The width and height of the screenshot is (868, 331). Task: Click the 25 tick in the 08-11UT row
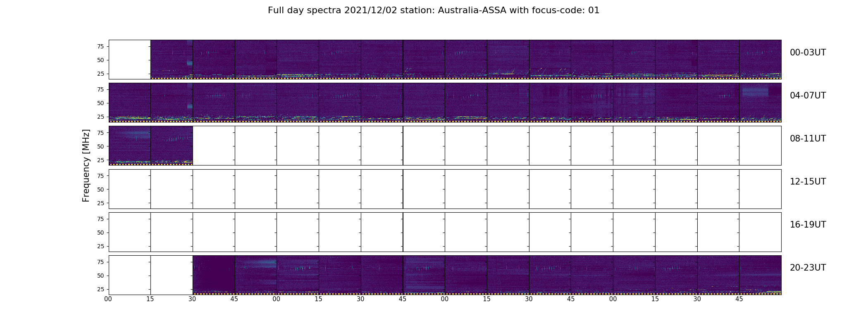click(x=100, y=160)
